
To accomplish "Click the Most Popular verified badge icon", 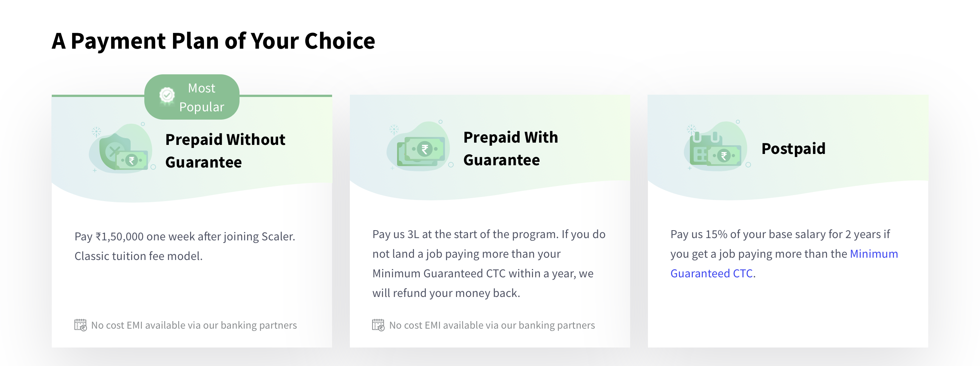I will 167,95.
